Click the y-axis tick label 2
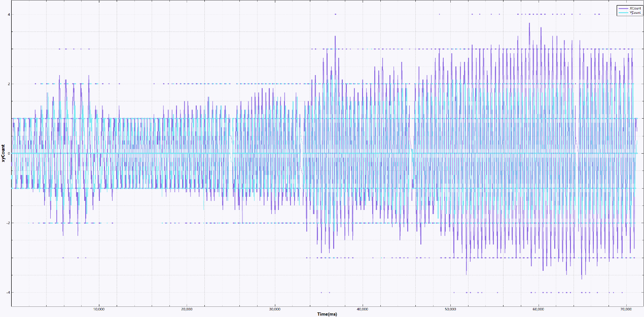644x317 pixels. pyautogui.click(x=9, y=84)
